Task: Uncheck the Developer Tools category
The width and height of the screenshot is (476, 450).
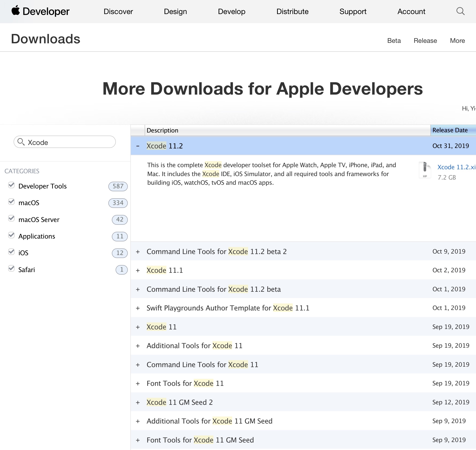Action: coord(11,185)
